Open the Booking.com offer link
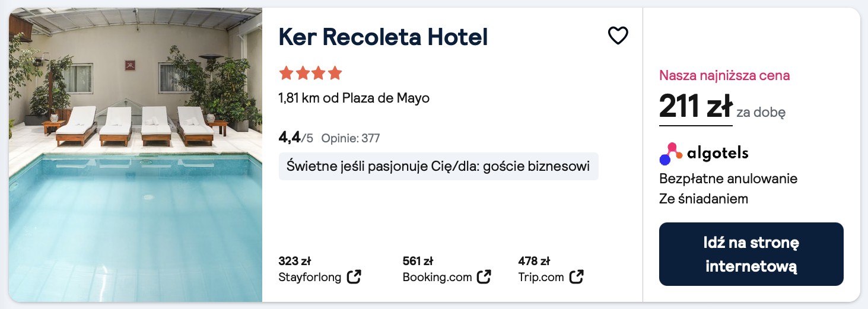Screen dimensions: 868x309 [x=437, y=277]
